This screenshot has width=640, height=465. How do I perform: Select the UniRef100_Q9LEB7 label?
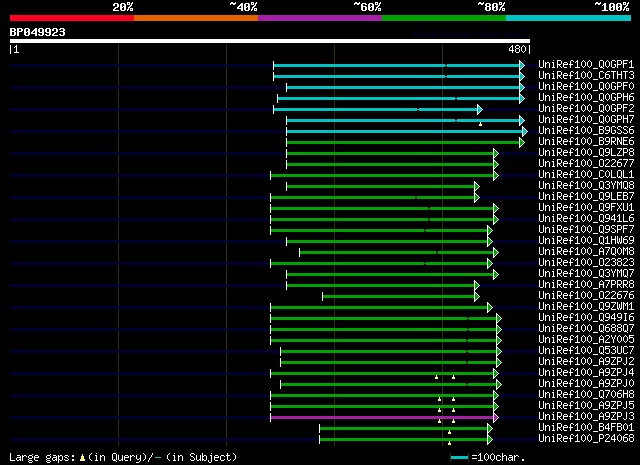click(586, 197)
